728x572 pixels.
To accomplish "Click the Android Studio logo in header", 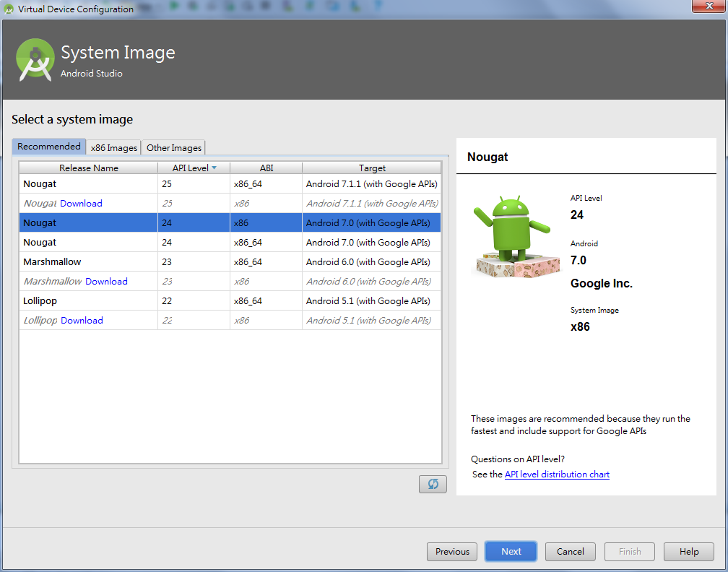I will point(35,60).
